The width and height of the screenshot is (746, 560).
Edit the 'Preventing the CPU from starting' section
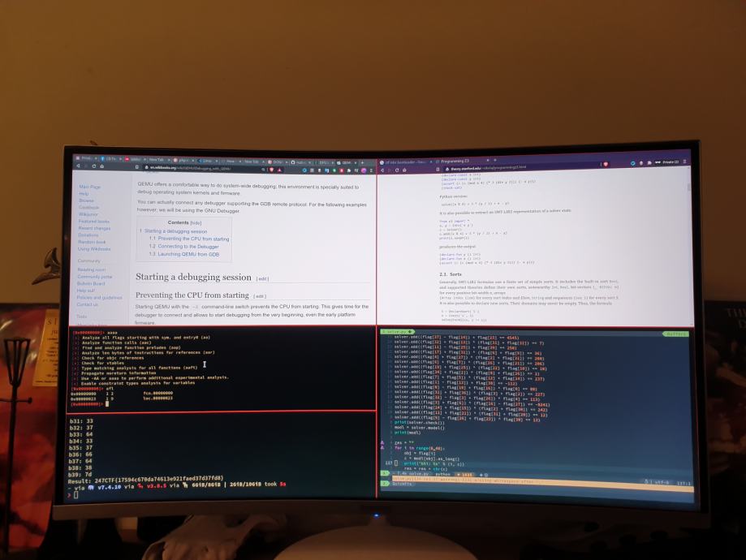click(260, 296)
